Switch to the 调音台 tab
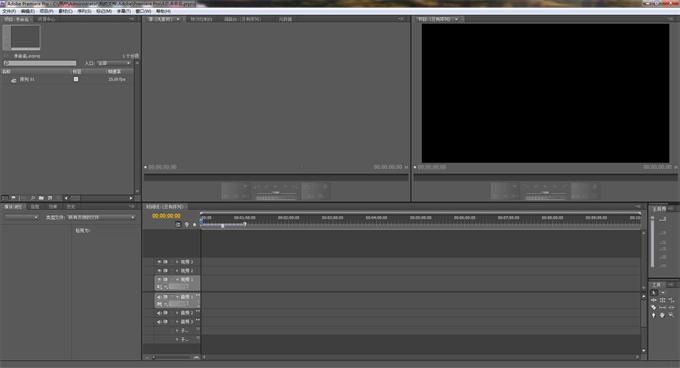Image resolution: width=680 pixels, height=368 pixels. (243, 19)
